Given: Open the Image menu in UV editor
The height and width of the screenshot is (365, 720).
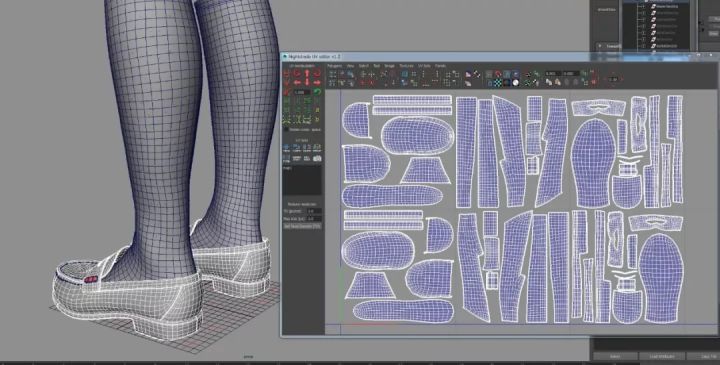Looking at the screenshot, I should pos(389,66).
